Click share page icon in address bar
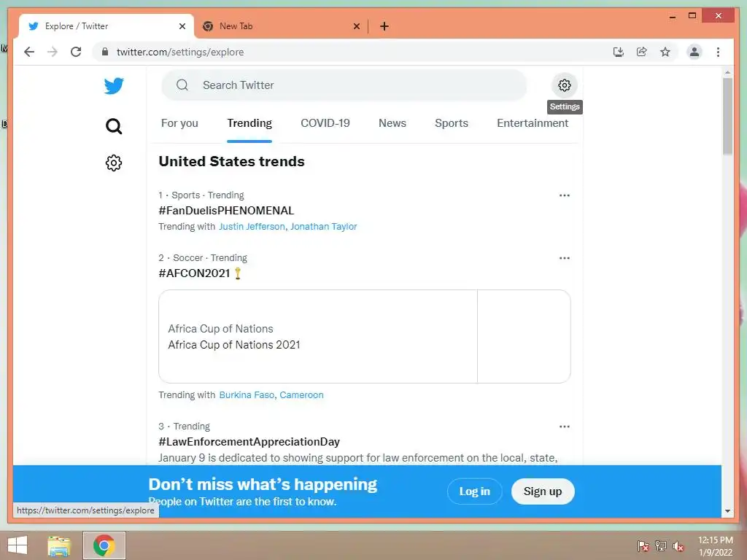Screen dimensions: 747x560 tap(642, 52)
